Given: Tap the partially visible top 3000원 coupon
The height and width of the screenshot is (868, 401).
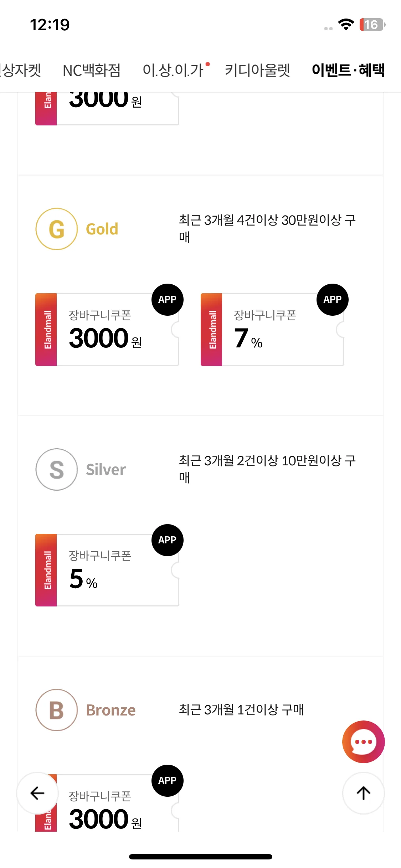Looking at the screenshot, I should (107, 109).
